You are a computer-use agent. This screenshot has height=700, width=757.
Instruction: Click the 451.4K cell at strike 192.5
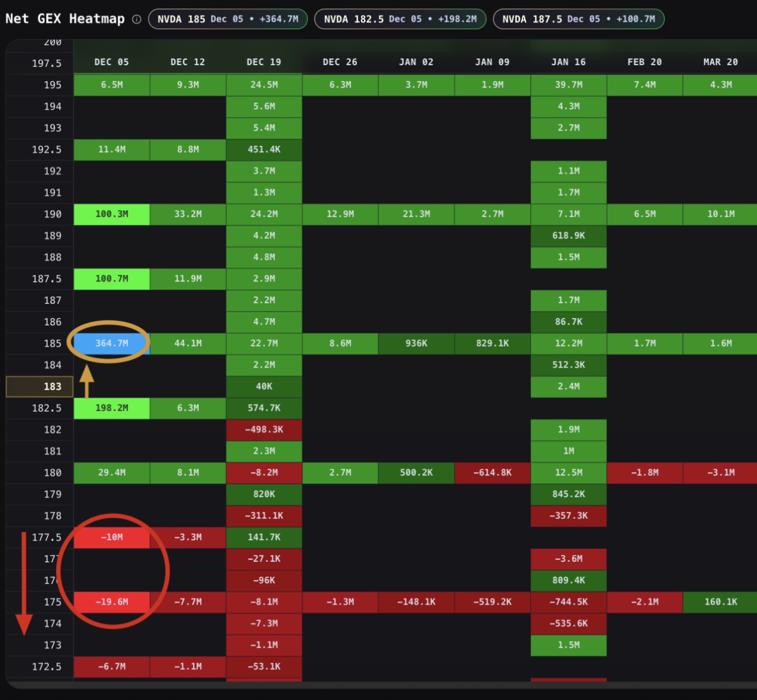click(264, 149)
